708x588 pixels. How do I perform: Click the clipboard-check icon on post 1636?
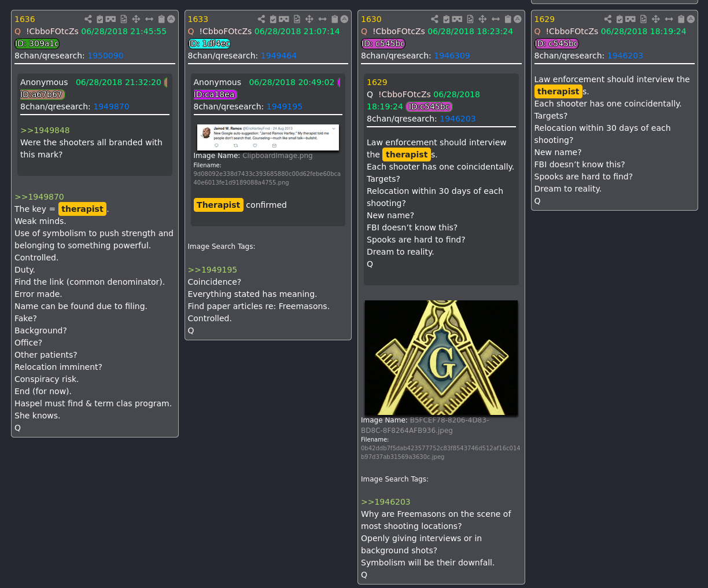coord(99,19)
